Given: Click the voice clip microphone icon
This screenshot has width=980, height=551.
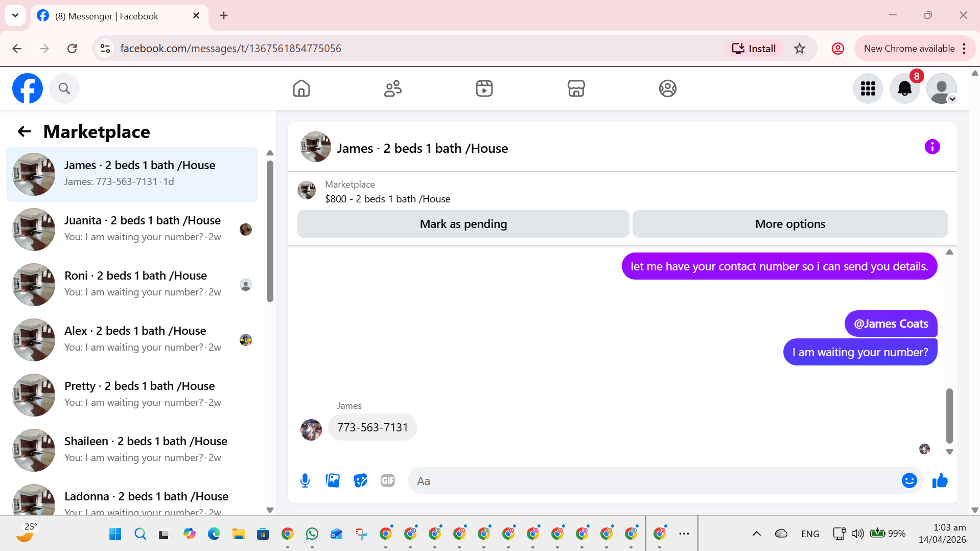Looking at the screenshot, I should point(305,480).
